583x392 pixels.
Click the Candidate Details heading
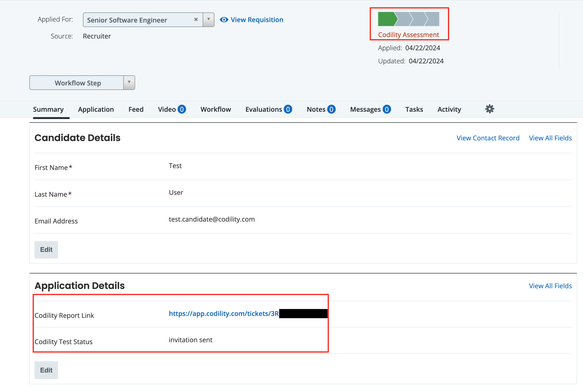click(x=78, y=138)
